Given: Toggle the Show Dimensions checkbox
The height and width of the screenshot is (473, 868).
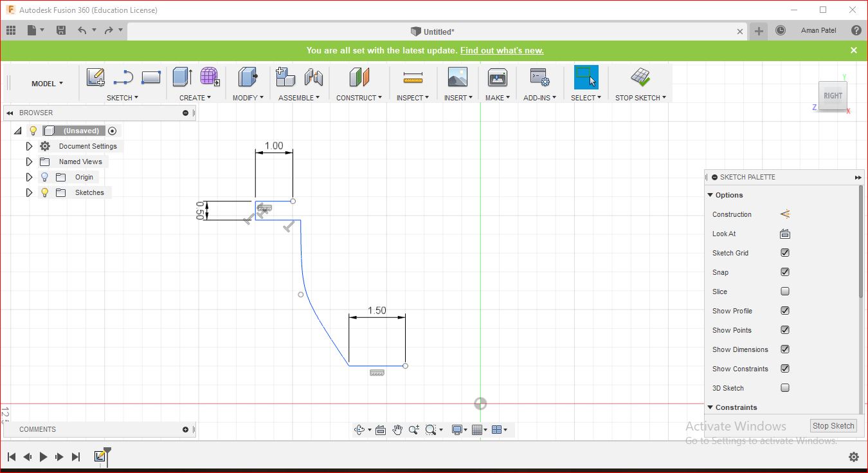Looking at the screenshot, I should pos(785,349).
